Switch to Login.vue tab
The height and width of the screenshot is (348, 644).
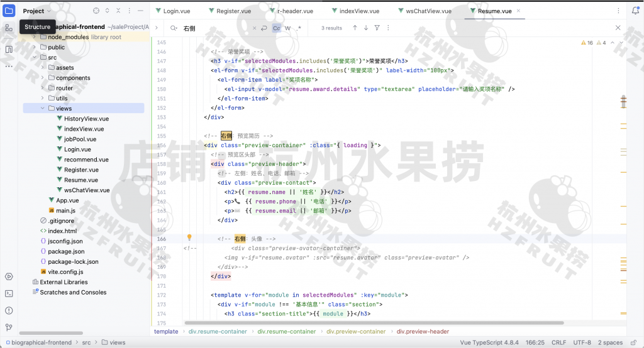click(x=173, y=11)
